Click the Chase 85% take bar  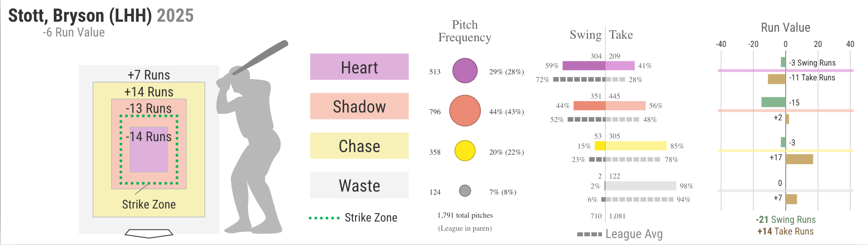pyautogui.click(x=636, y=146)
